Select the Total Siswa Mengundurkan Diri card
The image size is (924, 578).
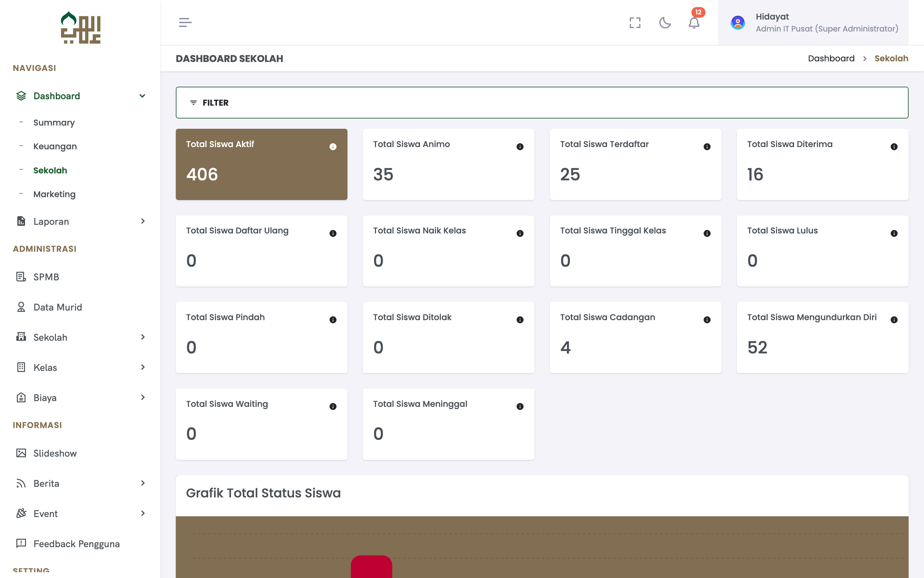tap(822, 337)
